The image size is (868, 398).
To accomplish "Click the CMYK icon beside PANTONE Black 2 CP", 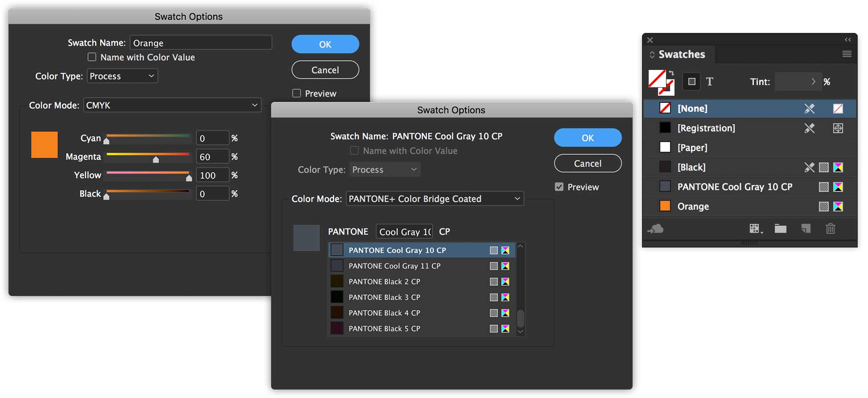I will click(x=505, y=282).
